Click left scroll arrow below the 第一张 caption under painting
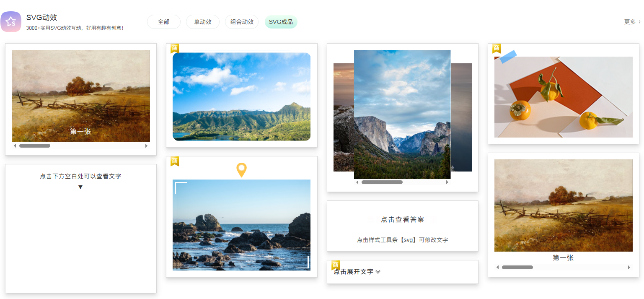Screen dimensions: 644x299 tap(498, 268)
